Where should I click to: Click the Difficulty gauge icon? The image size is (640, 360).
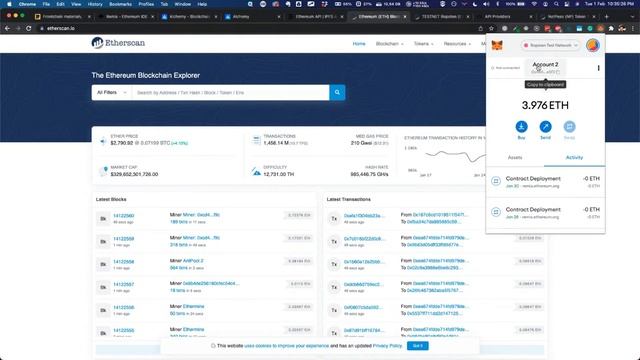[x=256, y=171]
